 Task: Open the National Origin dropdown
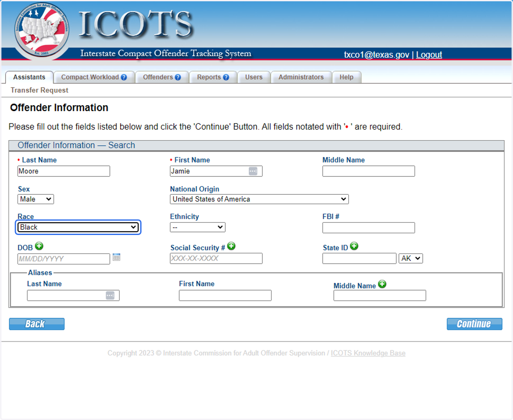259,199
